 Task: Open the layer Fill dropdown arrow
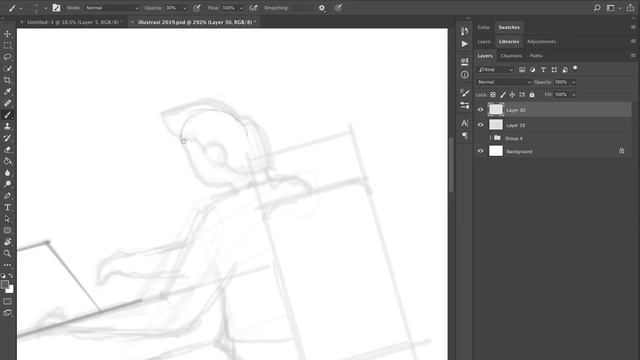tap(573, 95)
